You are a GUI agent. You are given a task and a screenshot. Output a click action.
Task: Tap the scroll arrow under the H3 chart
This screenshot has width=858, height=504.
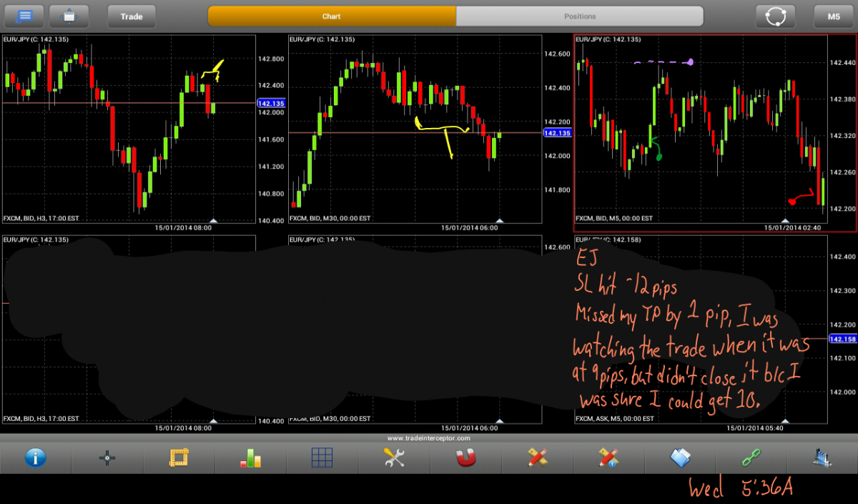coord(213,220)
